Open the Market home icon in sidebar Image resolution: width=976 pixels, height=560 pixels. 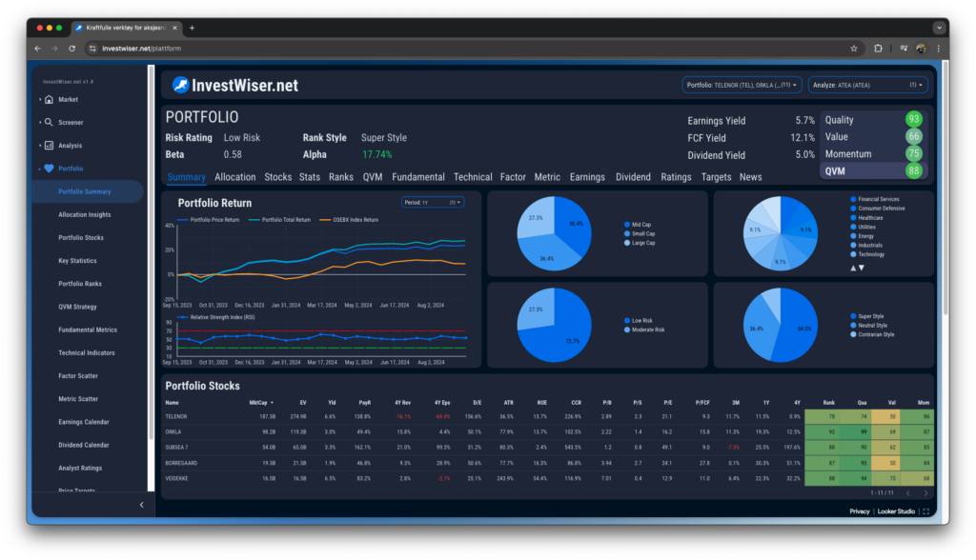click(x=50, y=100)
